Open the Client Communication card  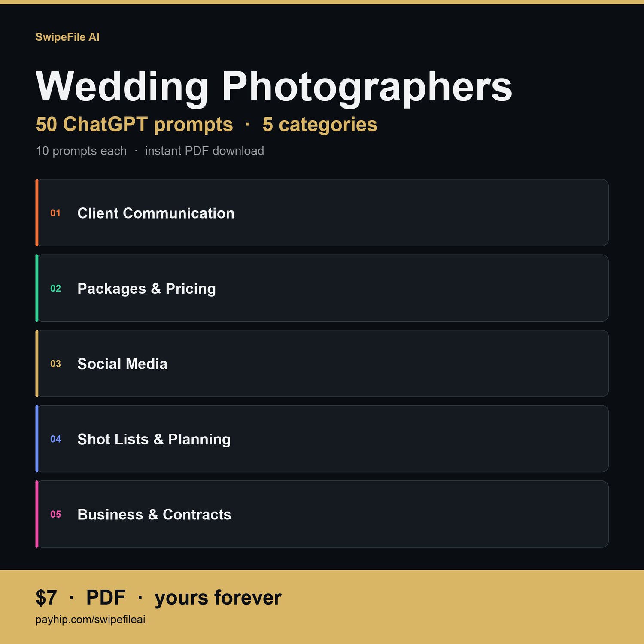322,213
